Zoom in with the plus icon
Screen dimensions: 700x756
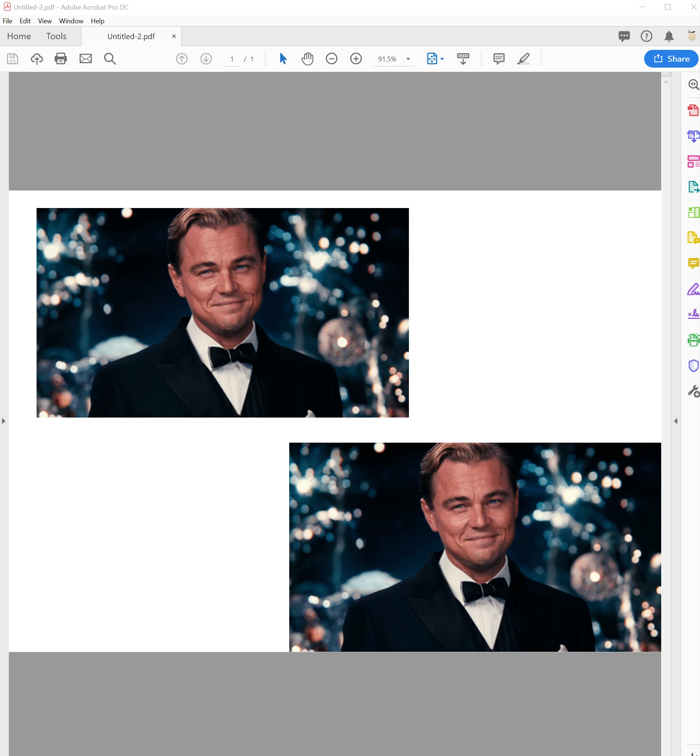tap(356, 59)
